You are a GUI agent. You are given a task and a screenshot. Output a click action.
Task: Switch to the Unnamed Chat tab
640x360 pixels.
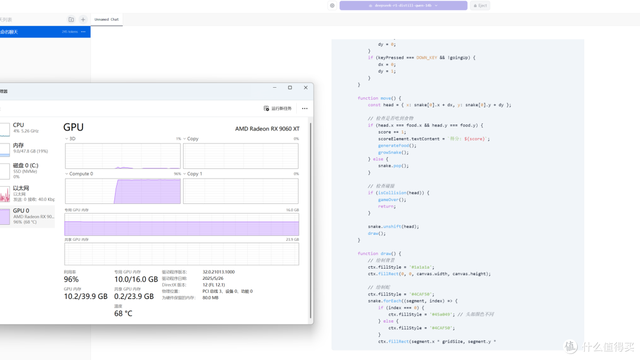(x=106, y=19)
